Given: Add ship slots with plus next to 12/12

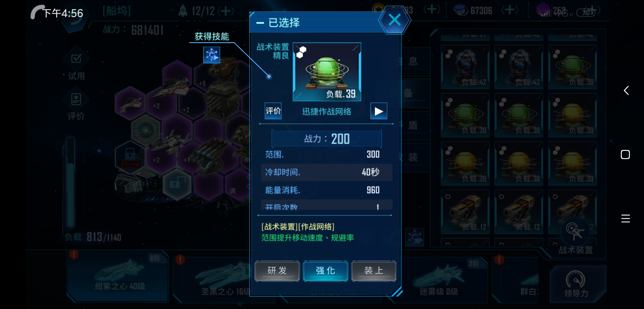Looking at the screenshot, I should click(226, 11).
